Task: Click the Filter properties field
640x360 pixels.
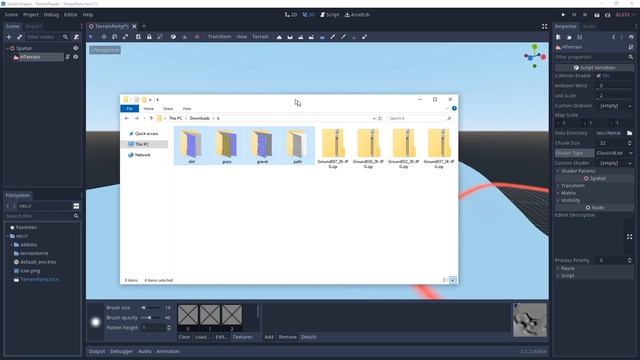Action: (x=594, y=57)
